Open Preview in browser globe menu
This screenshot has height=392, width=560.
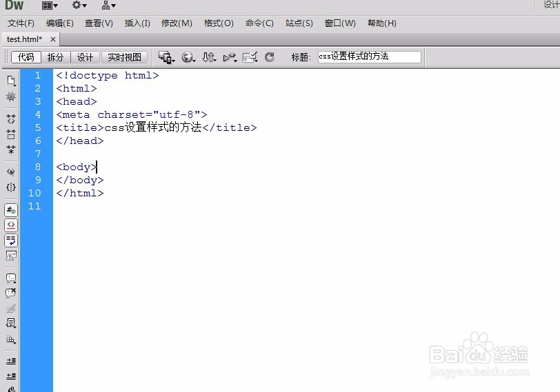(x=188, y=57)
